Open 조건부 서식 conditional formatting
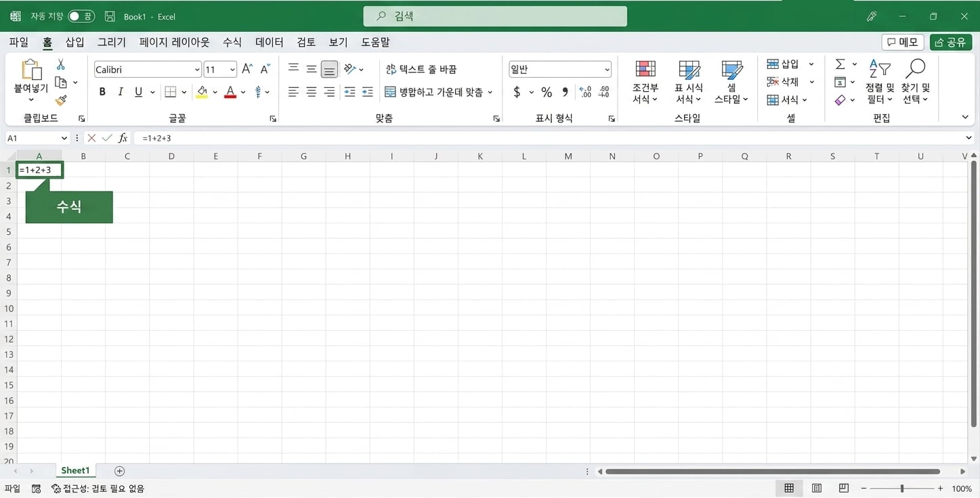Screen dimensions: 980x498 (645, 82)
